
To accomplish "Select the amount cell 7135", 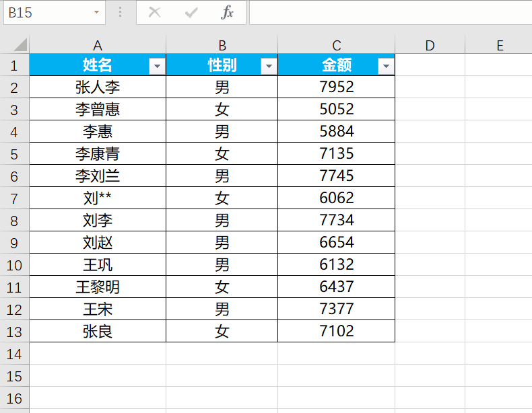I will 336,153.
